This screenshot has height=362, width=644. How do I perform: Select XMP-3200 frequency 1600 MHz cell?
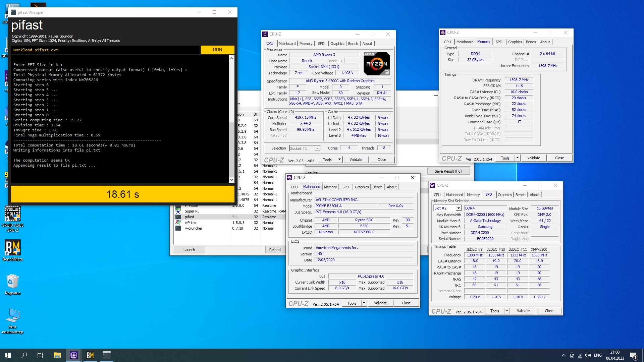click(539, 255)
